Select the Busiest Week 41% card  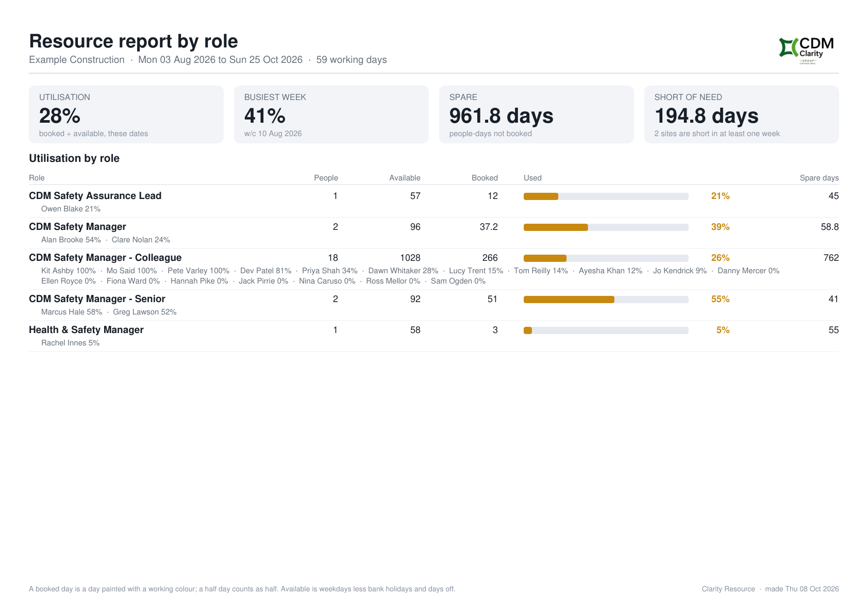pyautogui.click(x=331, y=114)
